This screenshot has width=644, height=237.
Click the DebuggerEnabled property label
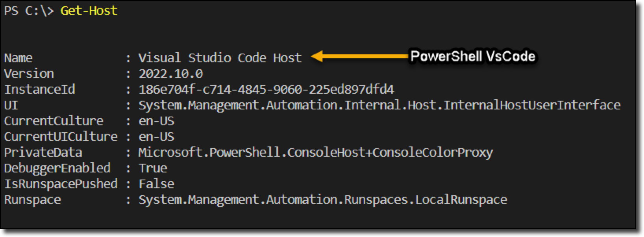[57, 168]
